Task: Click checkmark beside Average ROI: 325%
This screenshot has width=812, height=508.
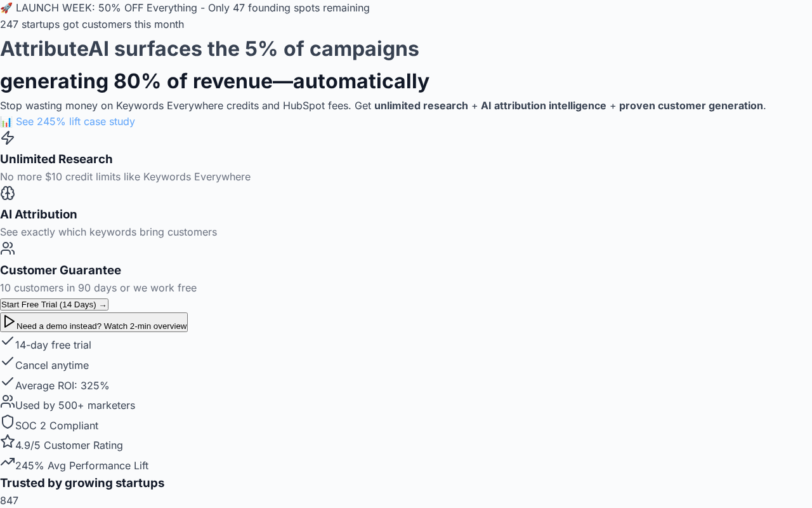Action: point(8,382)
